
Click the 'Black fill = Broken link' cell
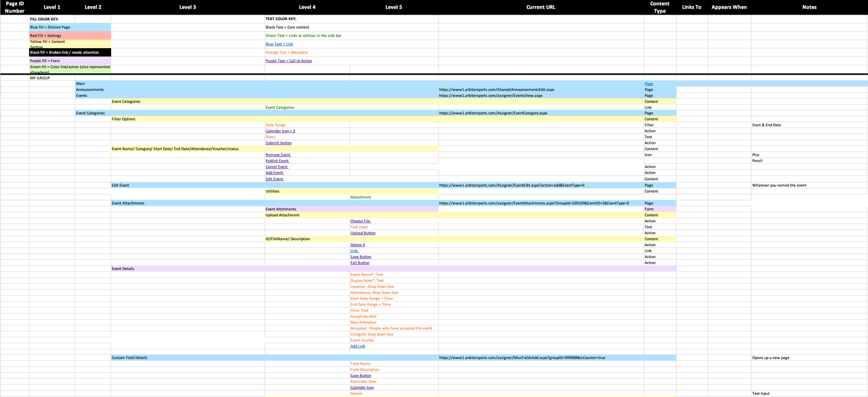pyautogui.click(x=70, y=53)
